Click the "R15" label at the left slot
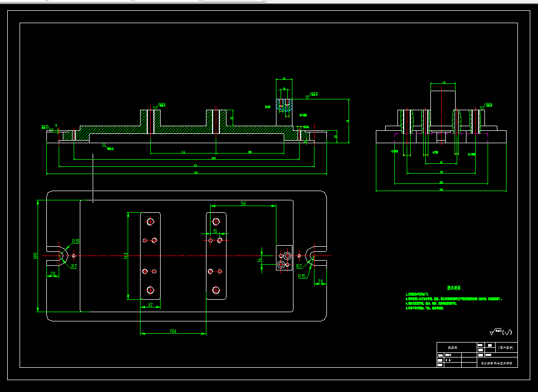This screenshot has height=392, width=538. point(76,241)
